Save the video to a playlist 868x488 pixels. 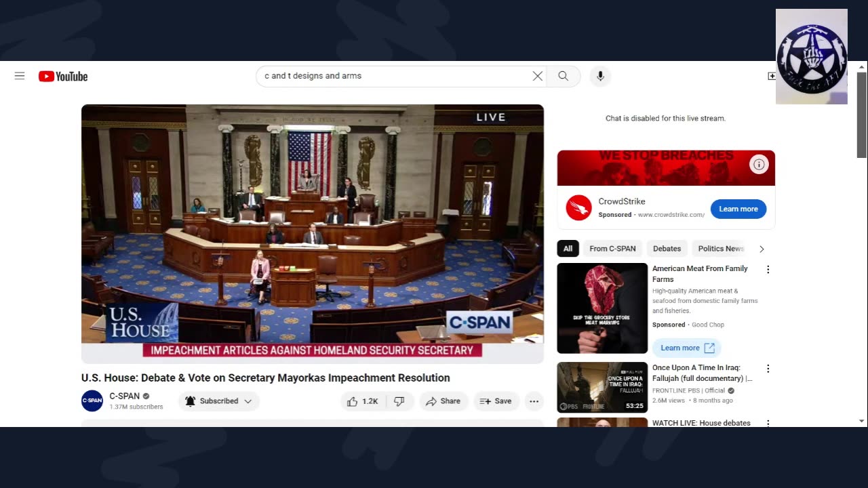point(496,401)
